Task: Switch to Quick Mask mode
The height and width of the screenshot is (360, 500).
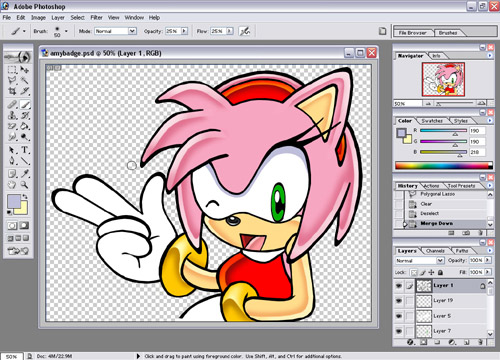Action: pos(24,226)
